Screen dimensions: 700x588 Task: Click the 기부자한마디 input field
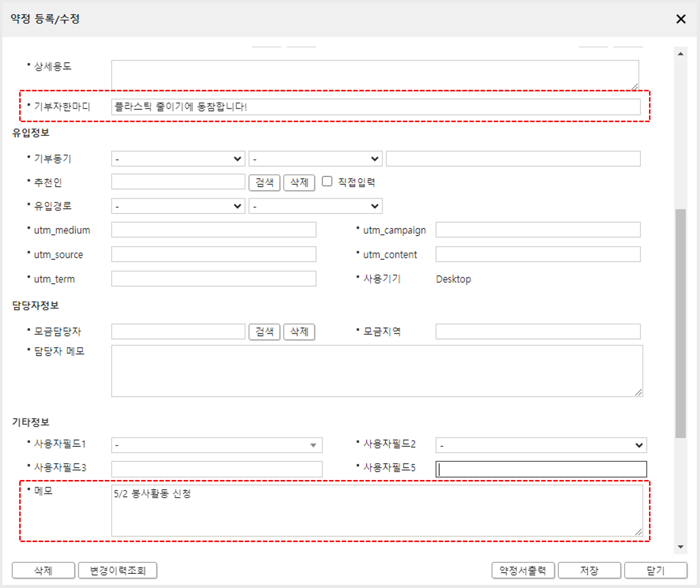(x=376, y=106)
